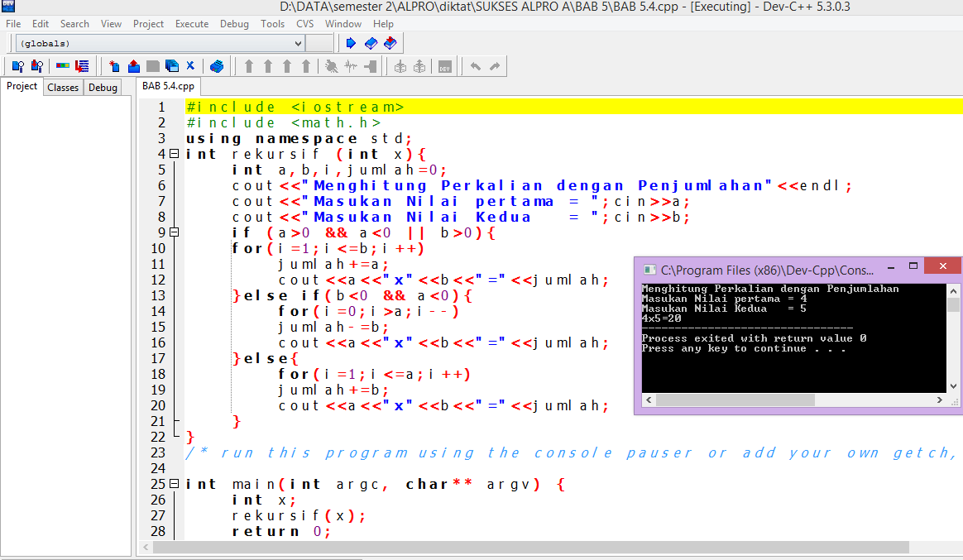This screenshot has width=963, height=560.
Task: Click the Redo arrow toolbar icon
Action: 495,66
